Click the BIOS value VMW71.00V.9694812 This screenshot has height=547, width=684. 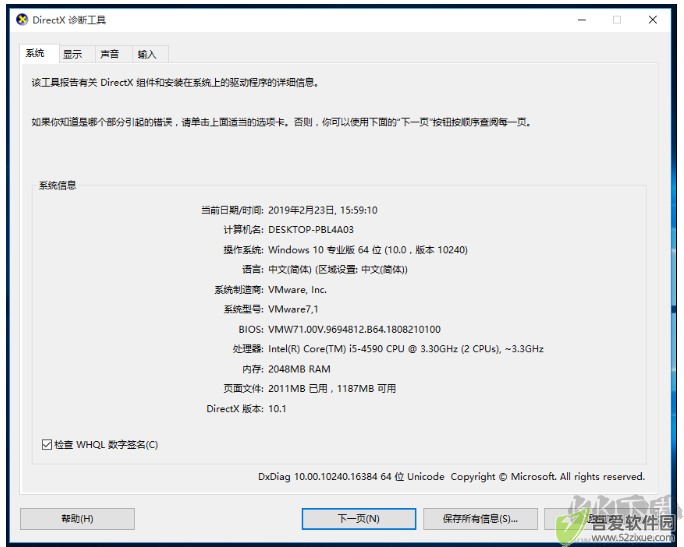pyautogui.click(x=354, y=329)
